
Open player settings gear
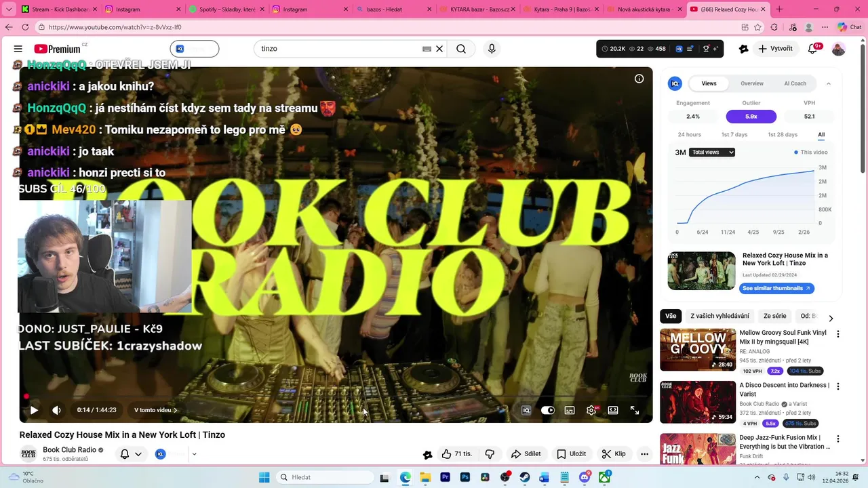click(591, 410)
